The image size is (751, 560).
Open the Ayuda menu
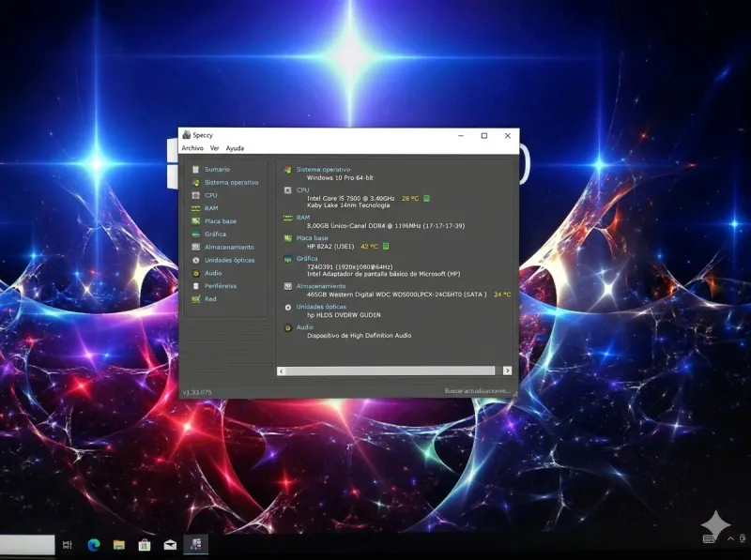(x=235, y=148)
